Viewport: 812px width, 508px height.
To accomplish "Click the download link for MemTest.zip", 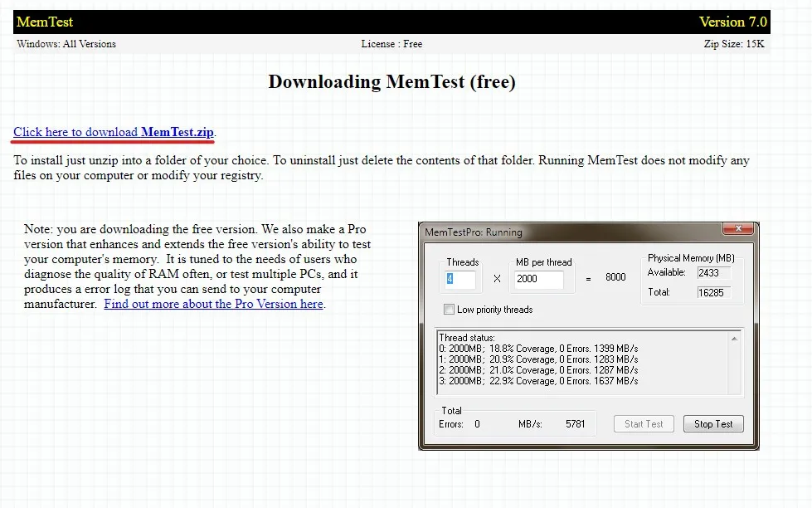I will [x=113, y=132].
